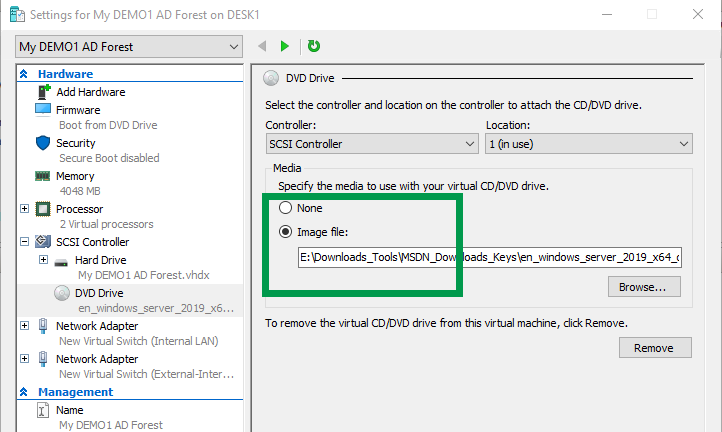The width and height of the screenshot is (722, 432).
Task: Select the None media radio button
Action: tap(286, 208)
